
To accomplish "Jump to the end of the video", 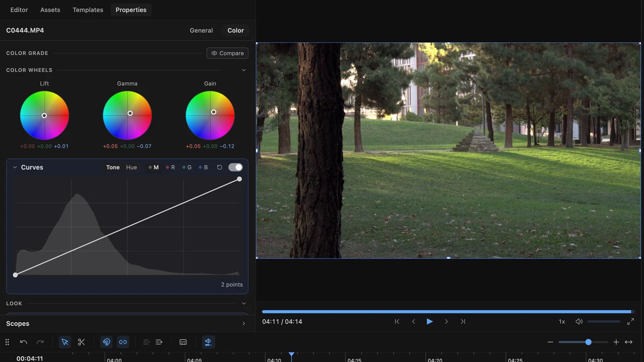I will (x=463, y=321).
